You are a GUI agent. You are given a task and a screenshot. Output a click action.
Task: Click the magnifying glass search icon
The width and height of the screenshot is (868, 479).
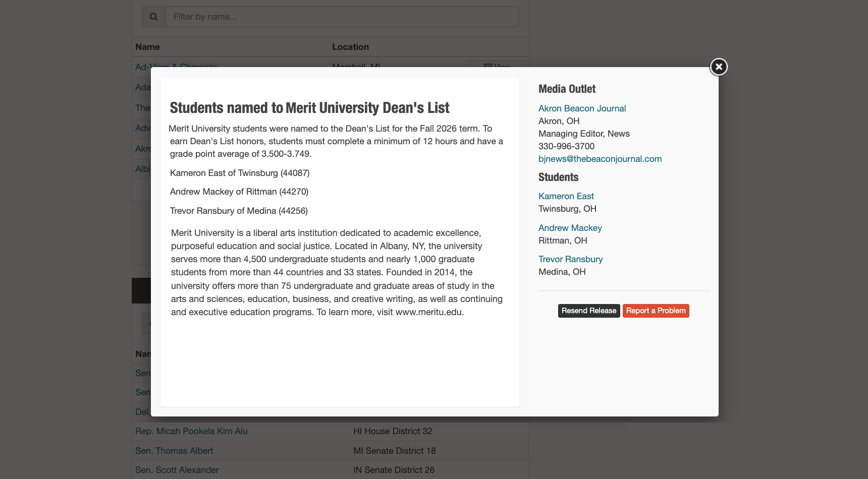(x=154, y=17)
